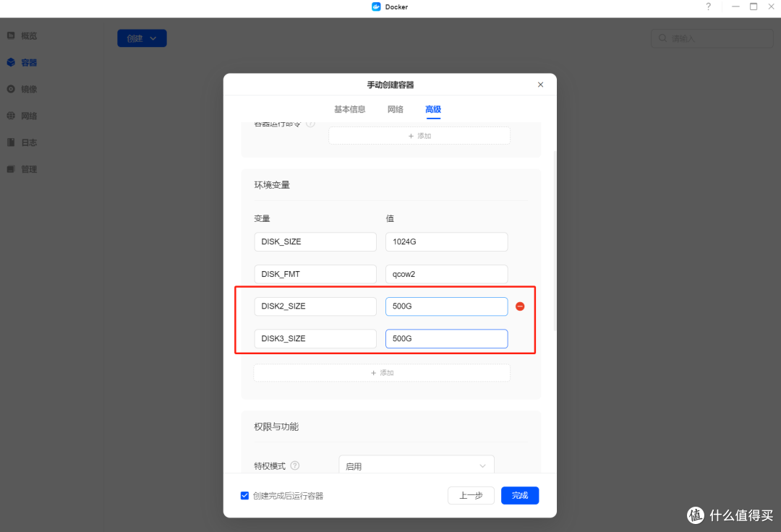Open the 管理 management sidebar item
Image resolution: width=781 pixels, height=532 pixels.
coord(22,169)
